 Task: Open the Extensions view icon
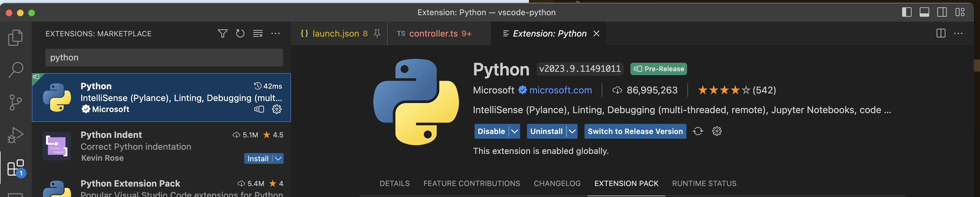(16, 168)
